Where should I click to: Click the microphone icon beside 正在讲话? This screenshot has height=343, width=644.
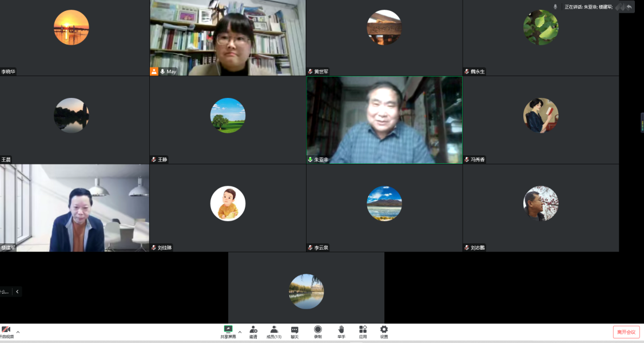pyautogui.click(x=555, y=7)
